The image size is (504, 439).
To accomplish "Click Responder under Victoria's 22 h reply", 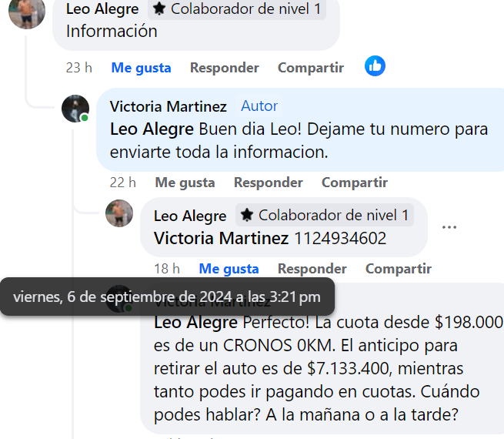I will [x=268, y=183].
